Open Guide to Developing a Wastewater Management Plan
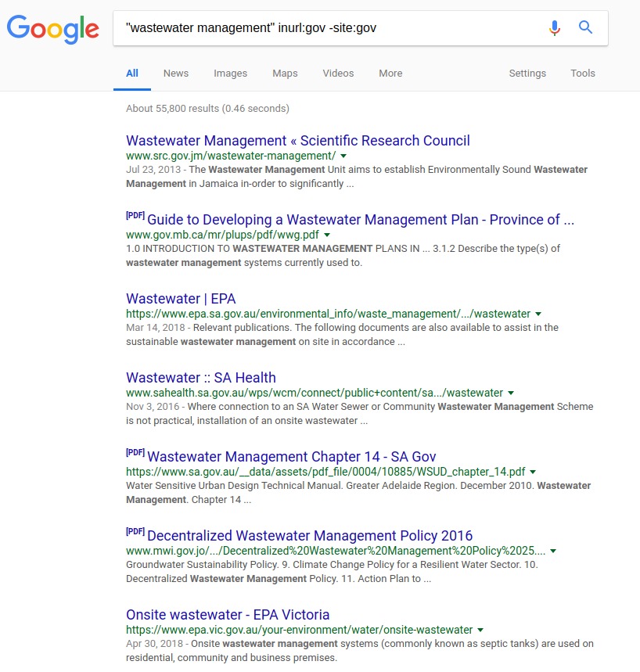Viewport: 640px width, 672px height. point(361,219)
